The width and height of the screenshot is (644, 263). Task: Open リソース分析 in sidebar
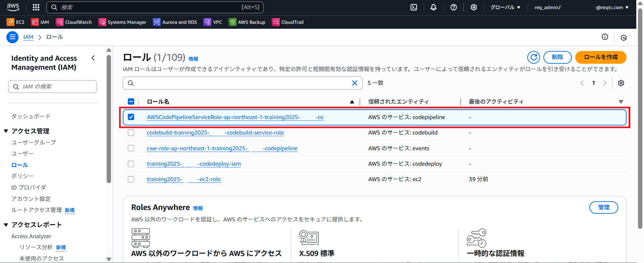coord(36,247)
